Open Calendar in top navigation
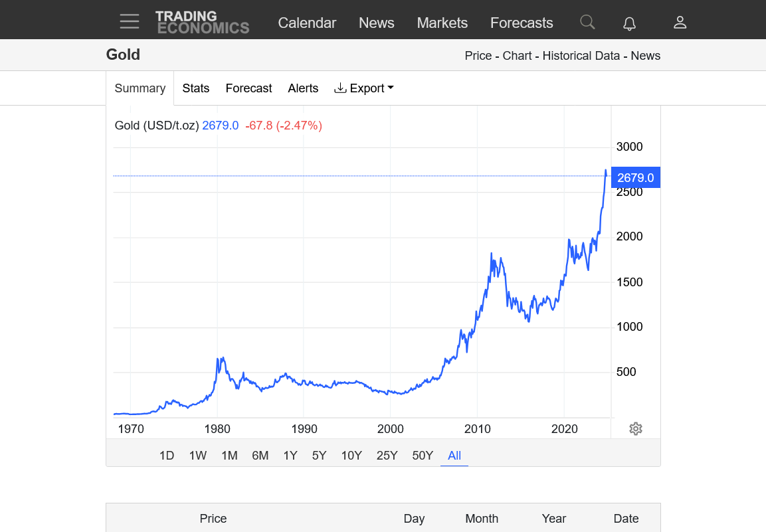This screenshot has width=766, height=532. [307, 23]
